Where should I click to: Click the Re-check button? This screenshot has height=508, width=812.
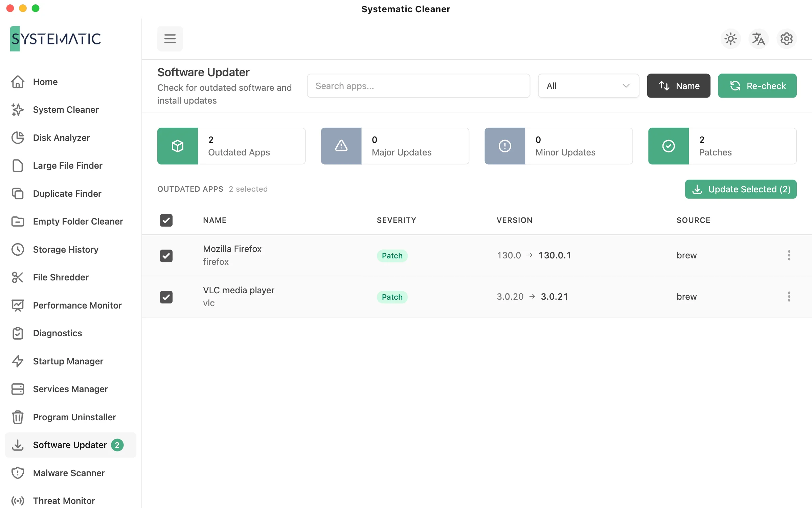[757, 86]
